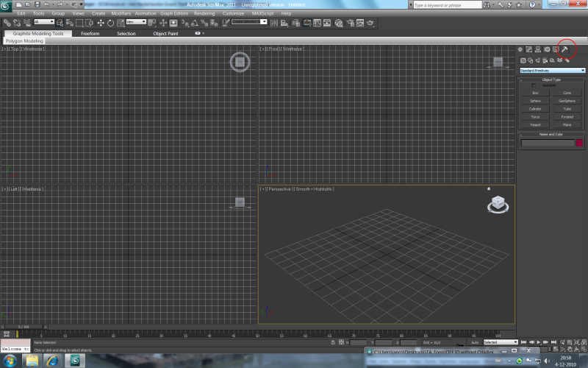This screenshot has width=588, height=368.
Task: Click the Polygon Modeling panel label
Action: 24,41
